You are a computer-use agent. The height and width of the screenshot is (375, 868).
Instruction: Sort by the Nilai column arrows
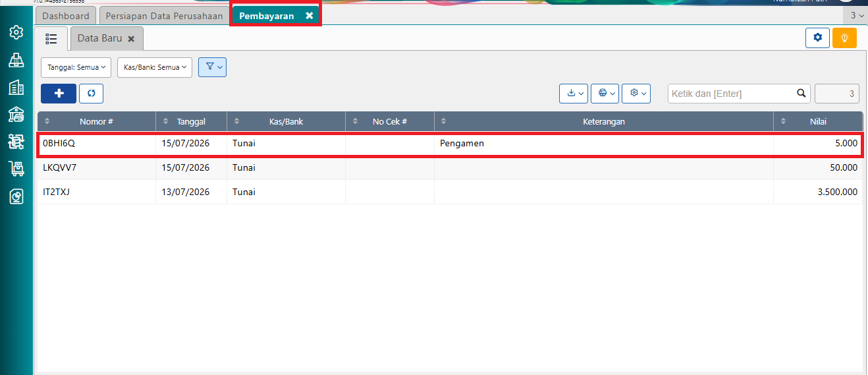click(783, 121)
